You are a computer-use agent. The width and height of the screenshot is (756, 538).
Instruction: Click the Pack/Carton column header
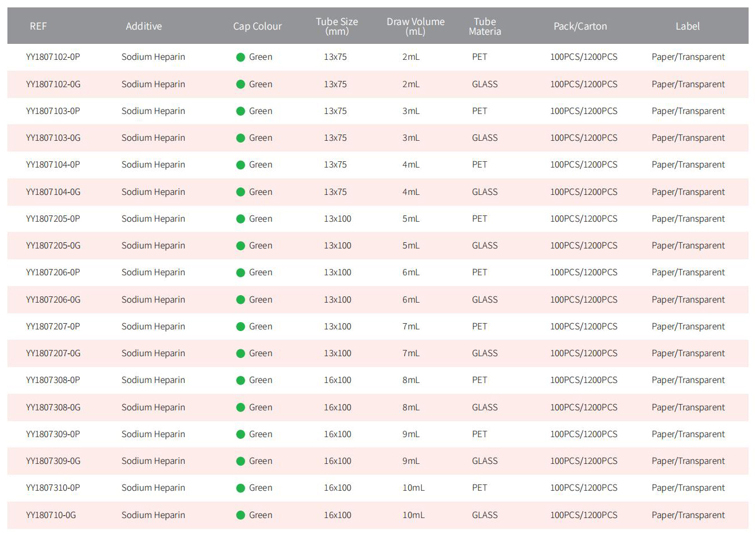(x=580, y=26)
